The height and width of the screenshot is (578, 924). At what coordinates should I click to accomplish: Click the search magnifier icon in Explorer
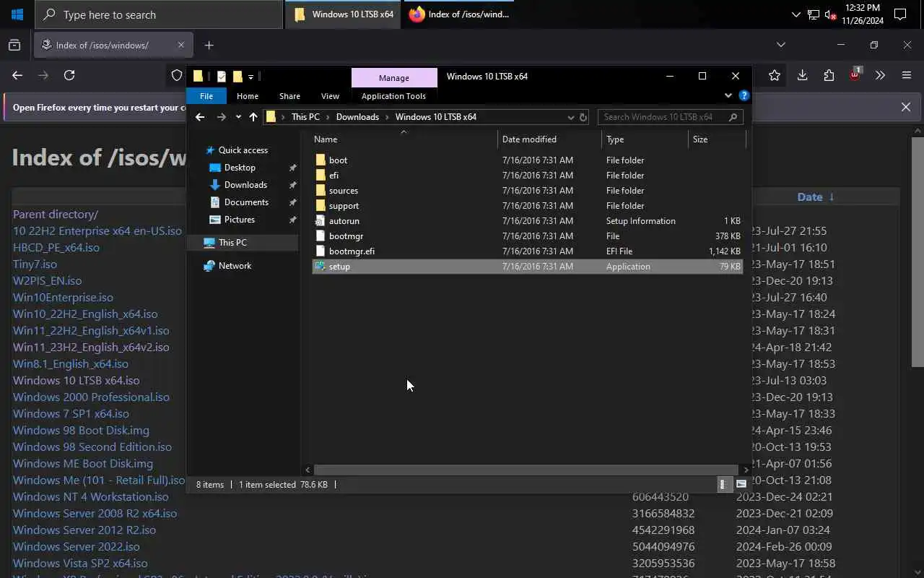point(733,117)
